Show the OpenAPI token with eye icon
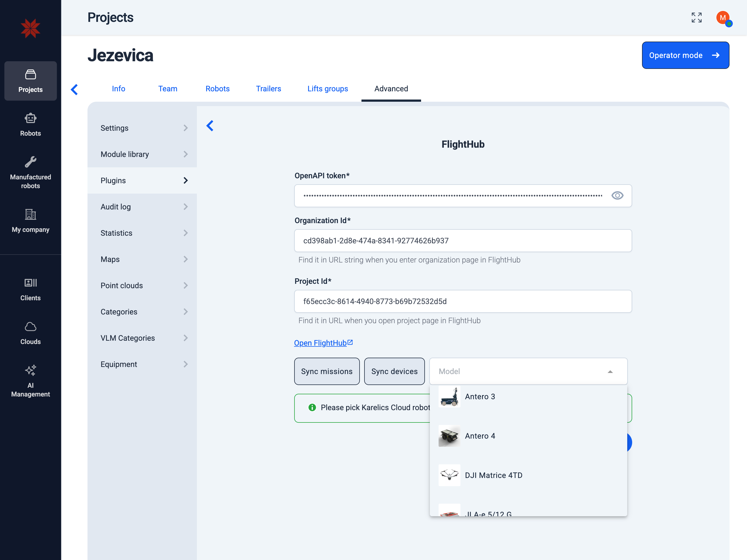747x560 pixels. pos(617,196)
